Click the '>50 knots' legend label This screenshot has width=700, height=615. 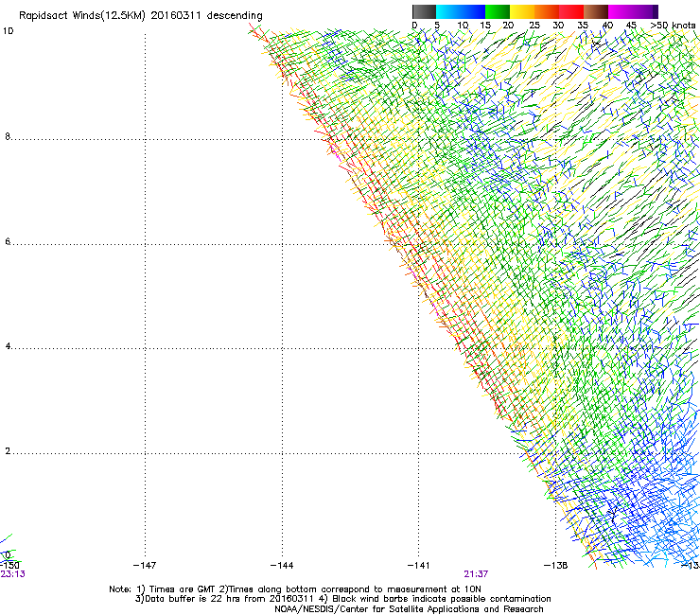pyautogui.click(x=673, y=26)
